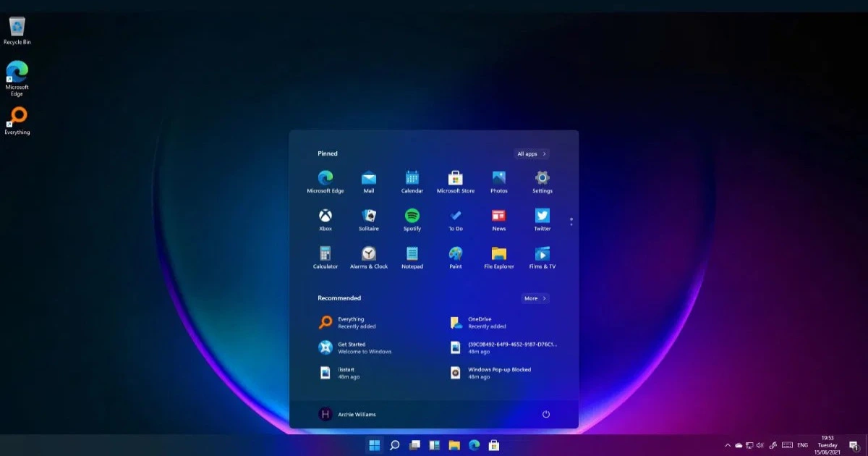Open File Explorer from pinned apps
Viewport: 868px width, 456px height.
pyautogui.click(x=499, y=257)
